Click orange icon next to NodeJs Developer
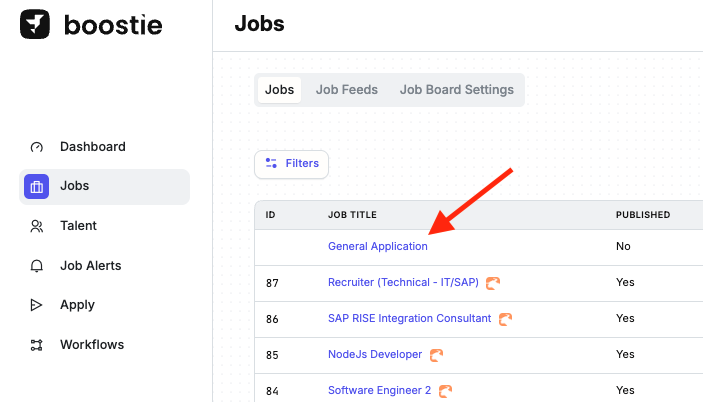The image size is (703, 402). coord(436,355)
